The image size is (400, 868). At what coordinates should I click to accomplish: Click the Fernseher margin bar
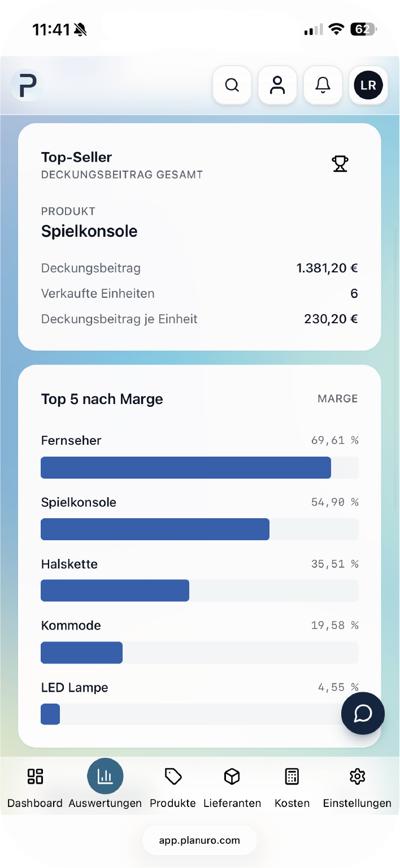click(186, 468)
